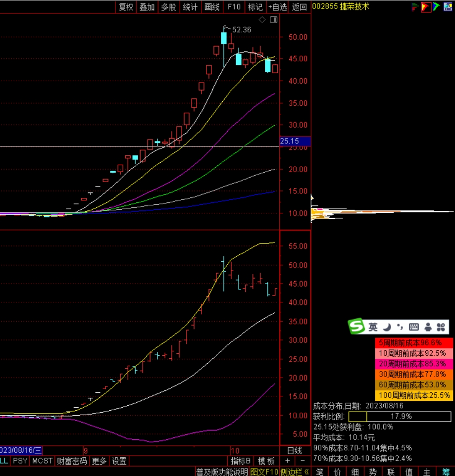Click the 日线 period selector
The height and width of the screenshot is (476, 455).
[295, 451]
